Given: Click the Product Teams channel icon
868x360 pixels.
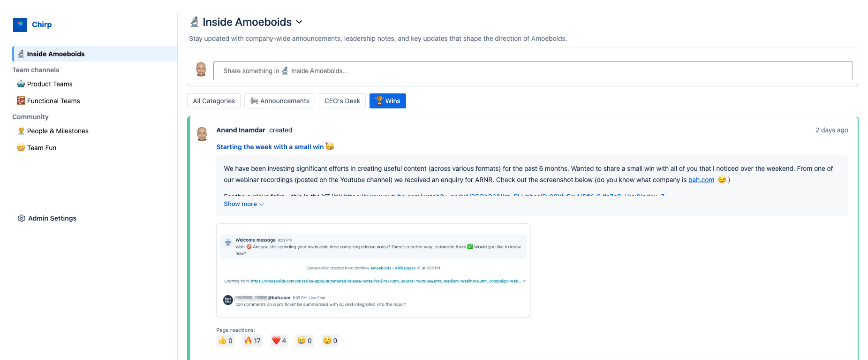Looking at the screenshot, I should [21, 84].
